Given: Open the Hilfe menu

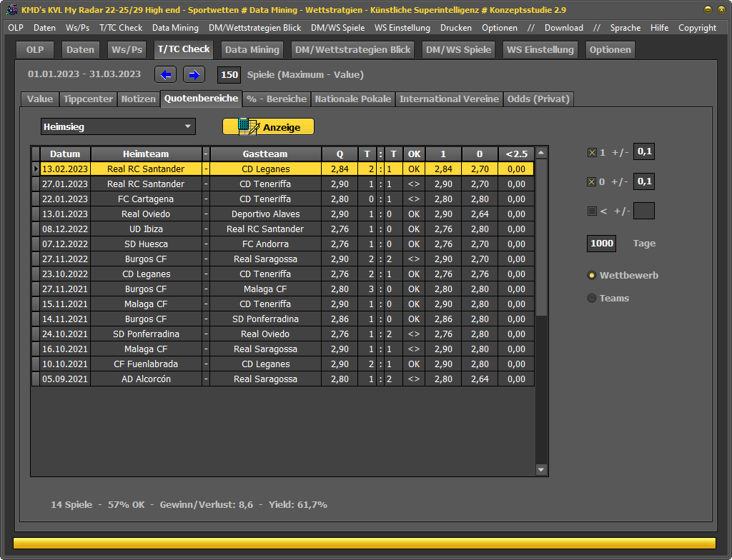Looking at the screenshot, I should pyautogui.click(x=659, y=28).
